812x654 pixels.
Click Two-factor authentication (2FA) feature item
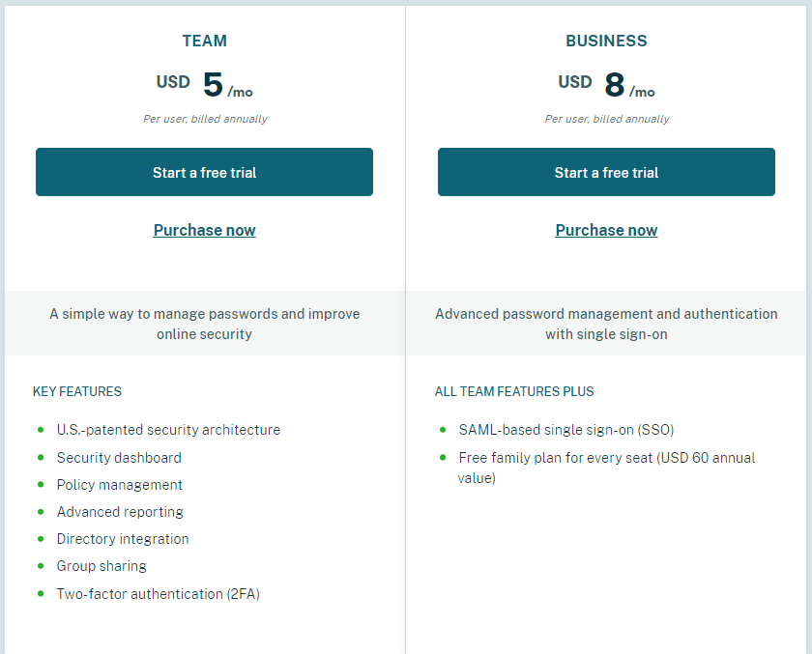click(158, 593)
